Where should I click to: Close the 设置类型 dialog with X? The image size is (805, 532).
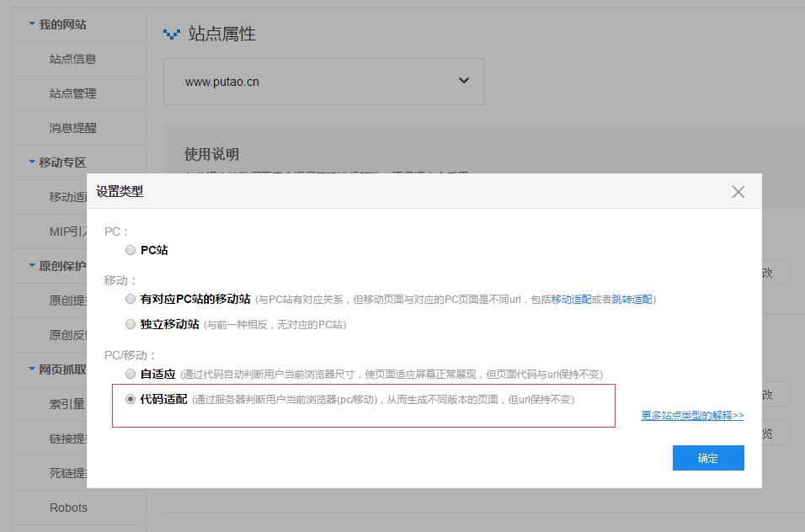[x=738, y=192]
